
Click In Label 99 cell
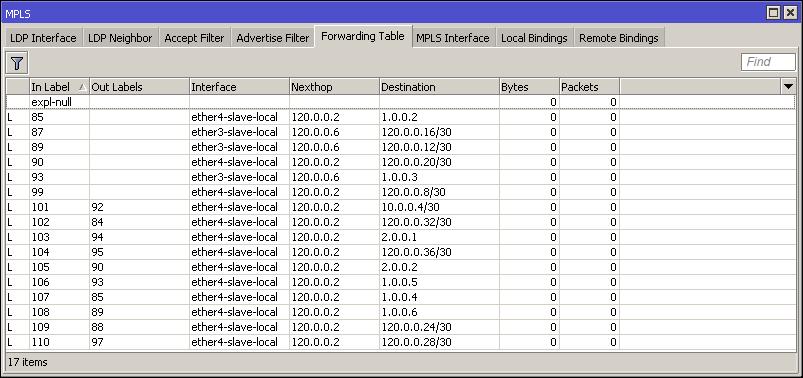pyautogui.click(x=59, y=192)
